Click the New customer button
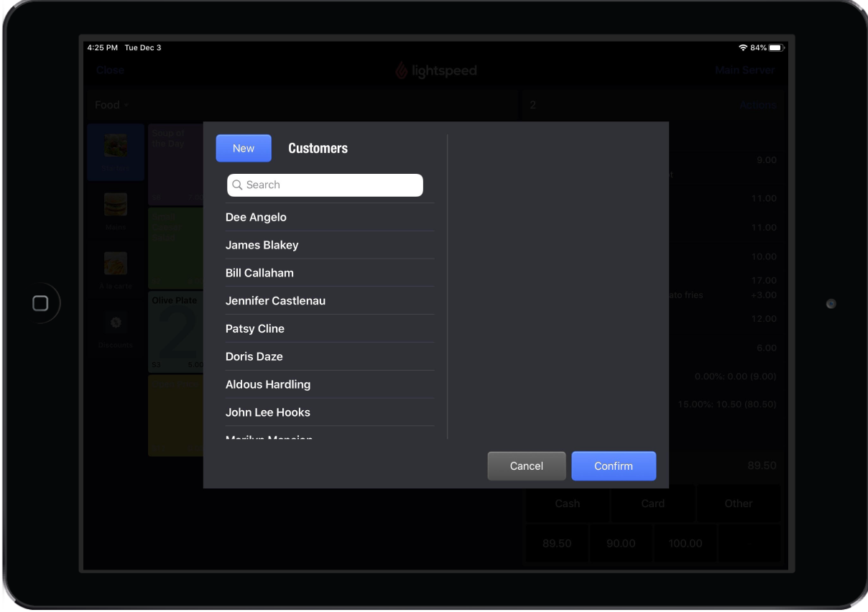This screenshot has width=868, height=612. [x=244, y=149]
